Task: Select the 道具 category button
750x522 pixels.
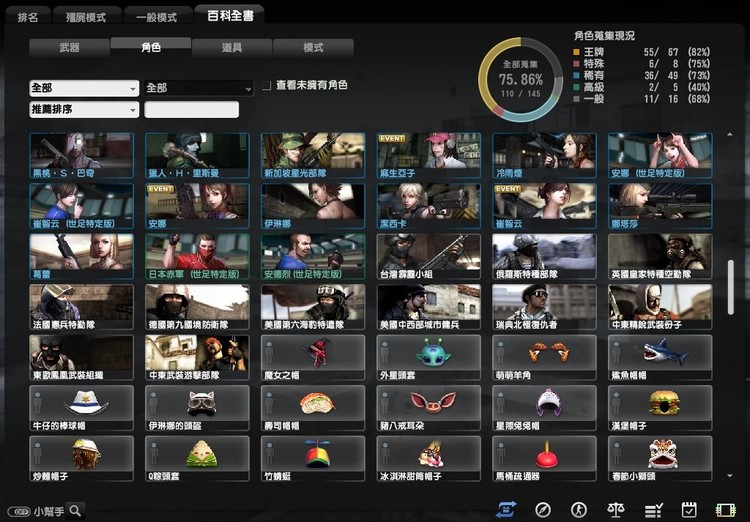Action: pos(232,48)
